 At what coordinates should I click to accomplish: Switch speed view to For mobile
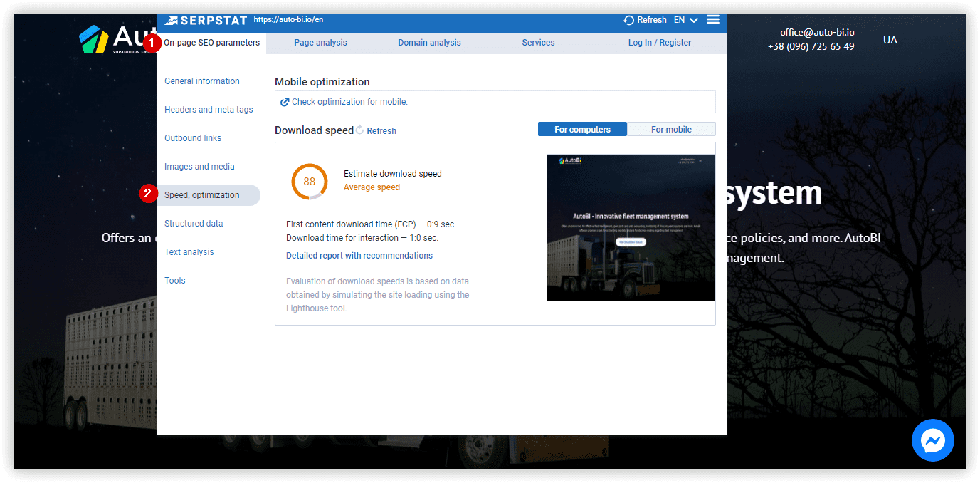(671, 129)
